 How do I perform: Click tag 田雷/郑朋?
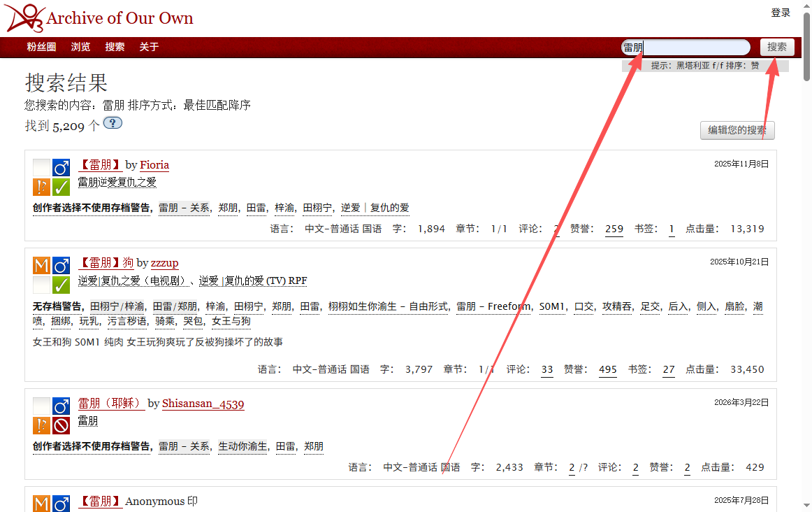coord(175,306)
